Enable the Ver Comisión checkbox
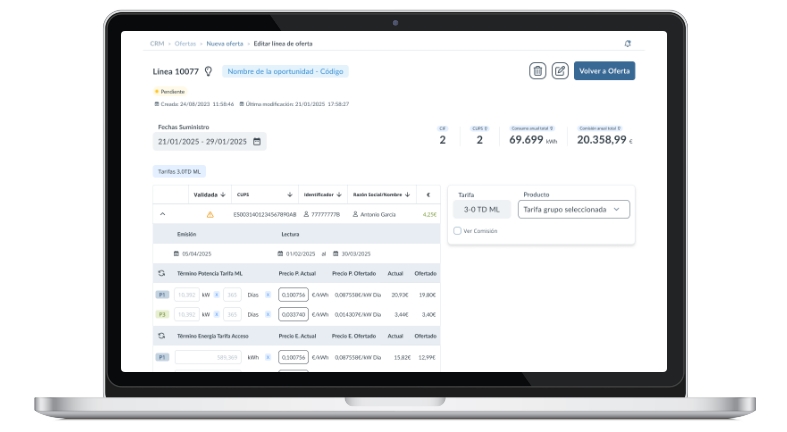The image size is (787, 432). tap(457, 231)
